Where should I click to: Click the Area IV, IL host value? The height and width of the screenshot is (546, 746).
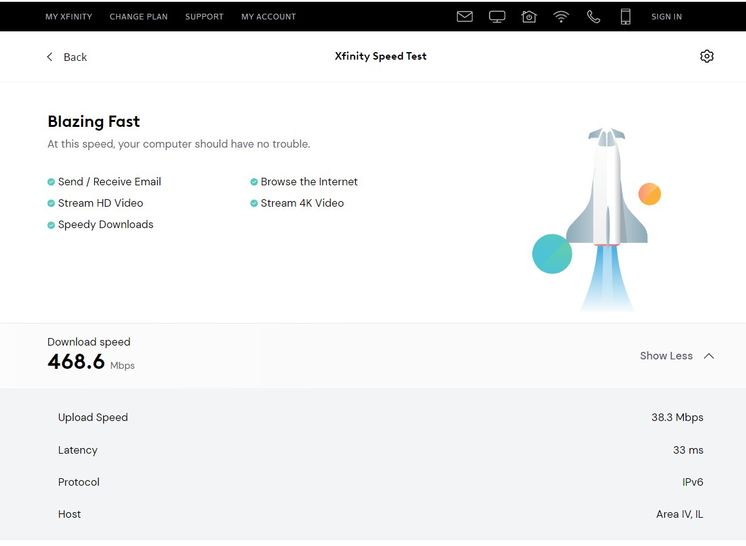(679, 514)
